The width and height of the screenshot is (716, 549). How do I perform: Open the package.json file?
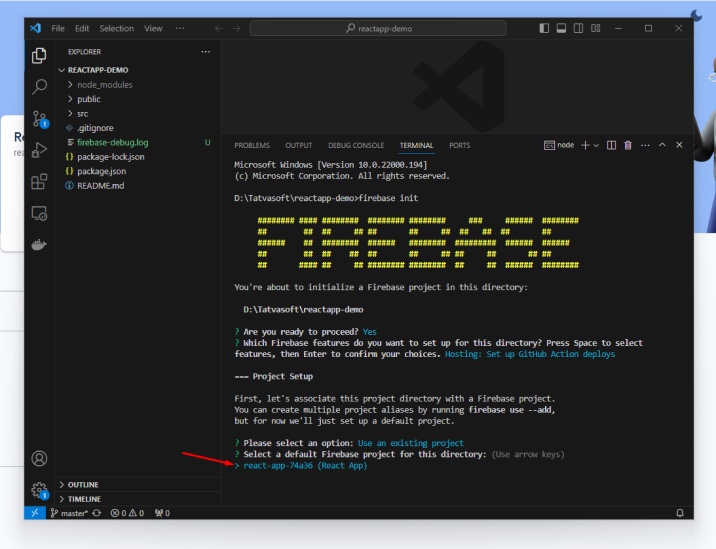coord(101,171)
